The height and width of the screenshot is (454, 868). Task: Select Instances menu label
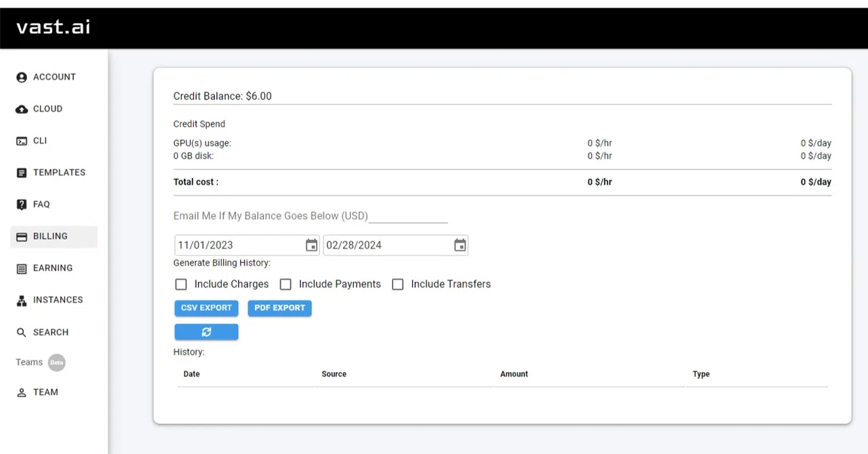tap(58, 300)
